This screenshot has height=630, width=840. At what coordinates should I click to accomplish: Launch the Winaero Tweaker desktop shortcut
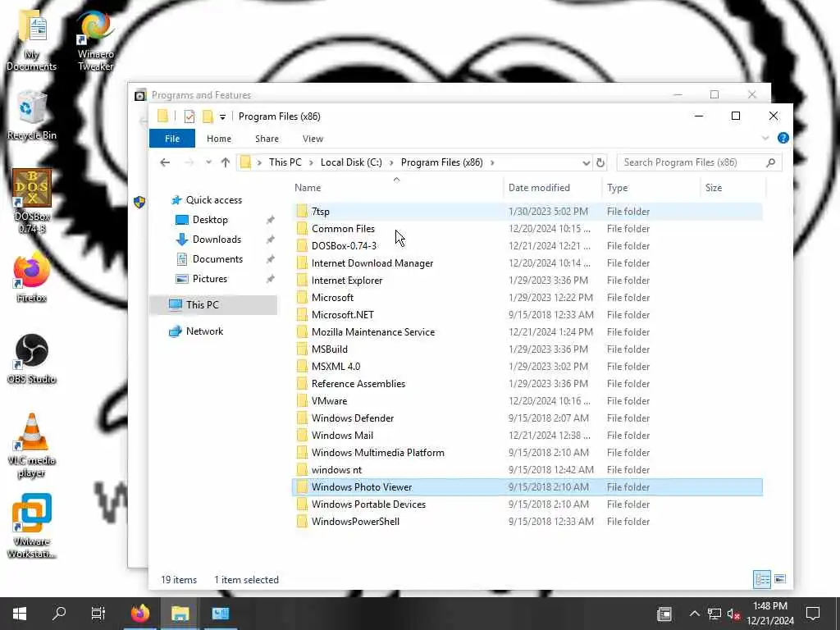(95, 41)
